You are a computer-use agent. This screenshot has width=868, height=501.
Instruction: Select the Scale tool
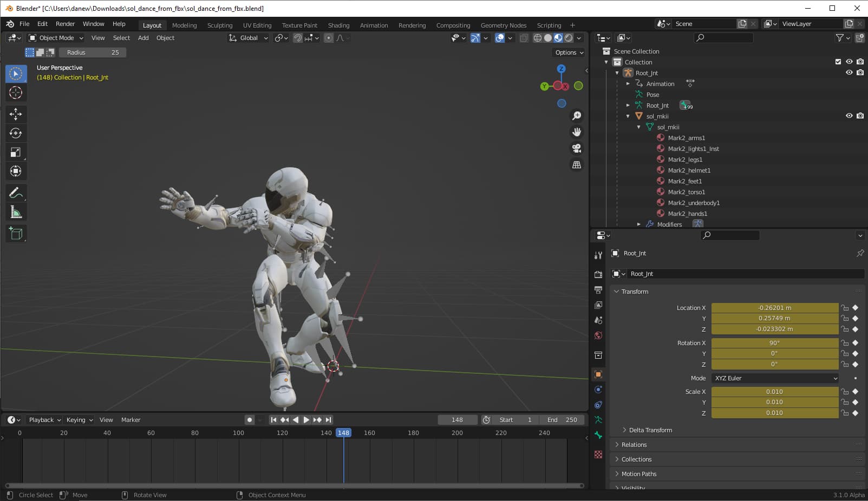click(x=16, y=152)
